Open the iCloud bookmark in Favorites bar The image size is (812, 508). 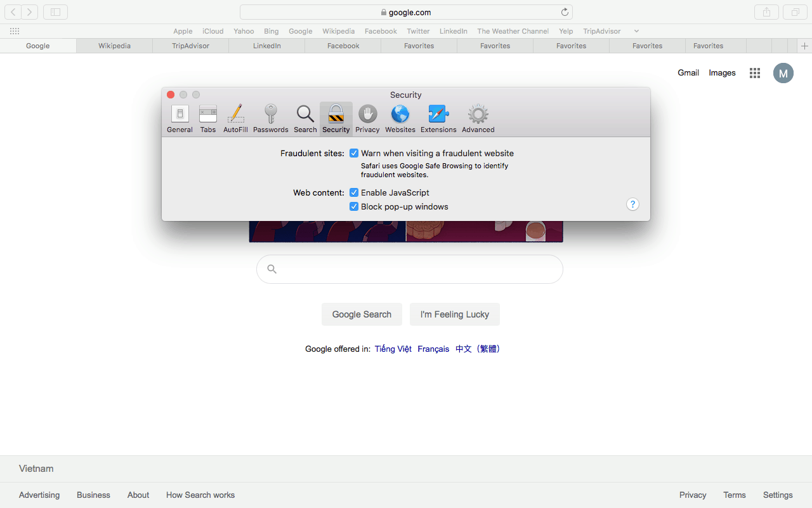click(x=213, y=31)
